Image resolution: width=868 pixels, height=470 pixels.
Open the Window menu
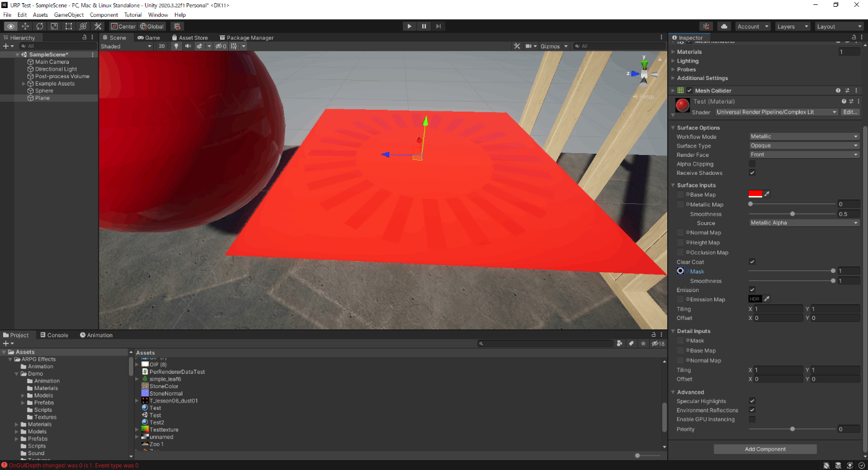pyautogui.click(x=158, y=14)
